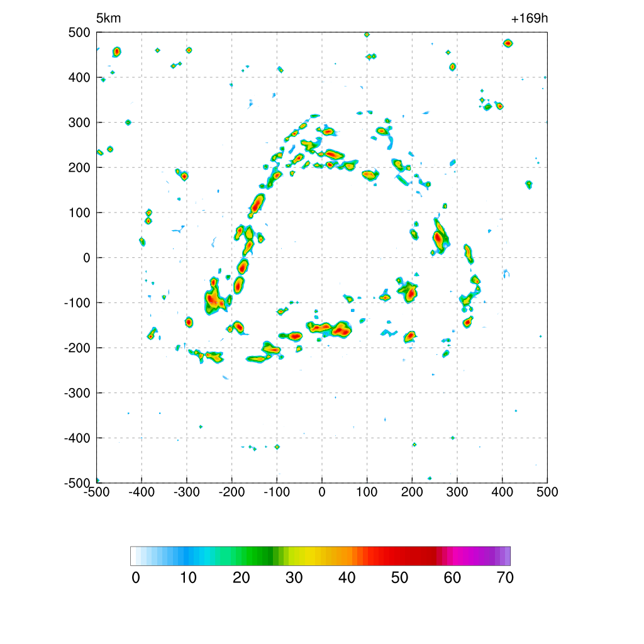Image resolution: width=644 pixels, height=644 pixels.
Task: Pick the x-axis tick label 300
Action: pyautogui.click(x=457, y=492)
